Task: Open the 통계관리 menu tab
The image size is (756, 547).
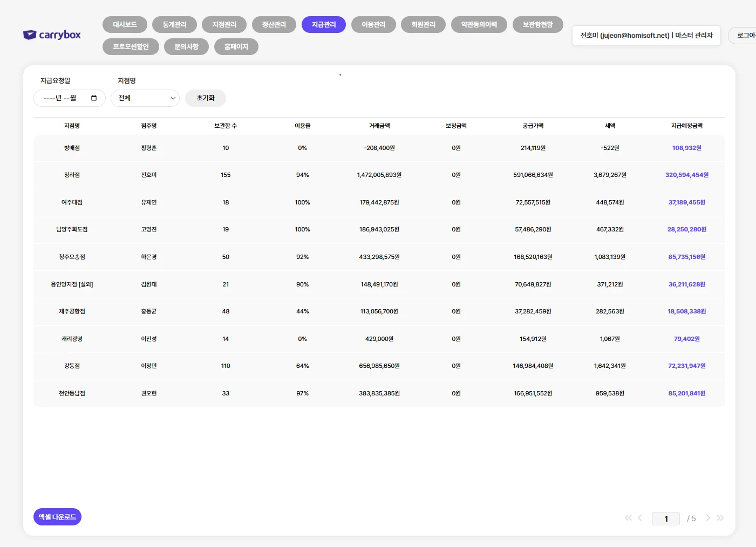Action: (x=174, y=25)
